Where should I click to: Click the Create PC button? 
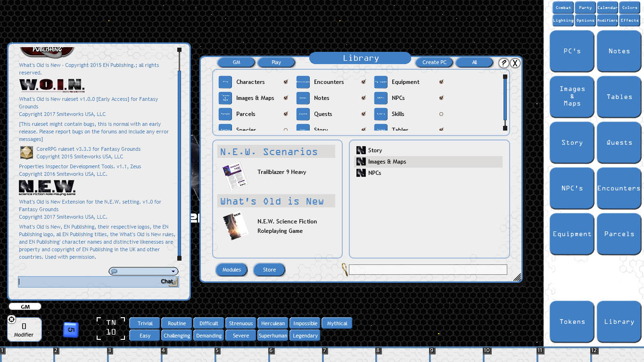tap(434, 62)
